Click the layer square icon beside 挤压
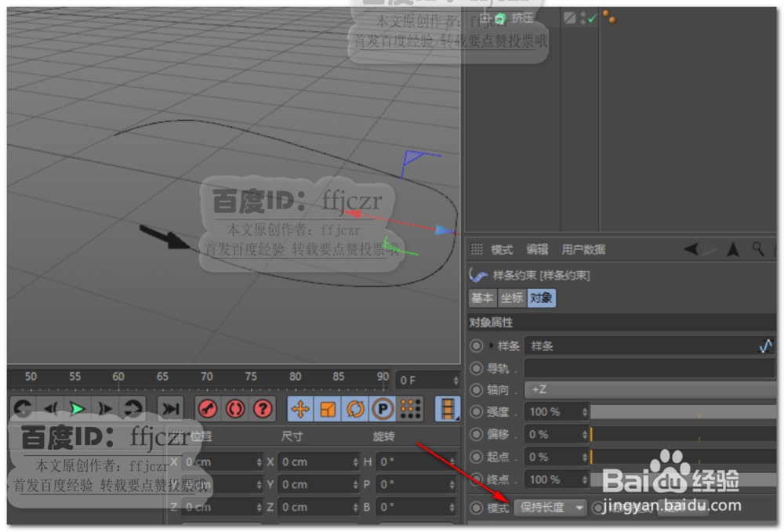Viewport: 784px width, 532px height. [x=569, y=18]
